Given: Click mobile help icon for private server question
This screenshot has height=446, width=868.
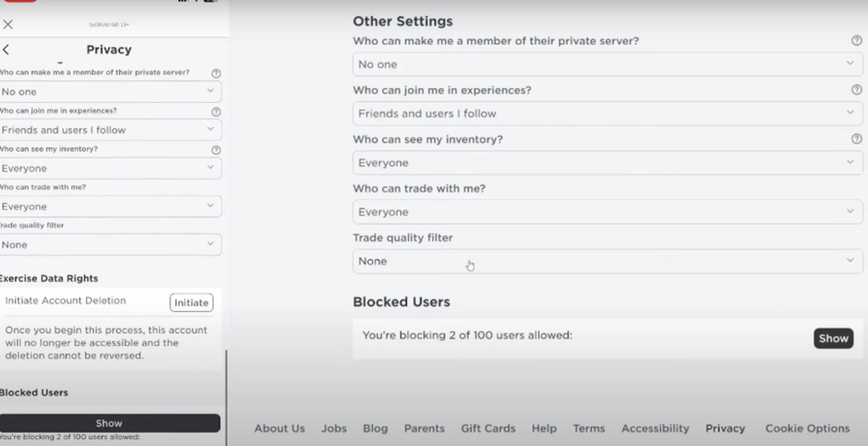Looking at the screenshot, I should (x=216, y=73).
